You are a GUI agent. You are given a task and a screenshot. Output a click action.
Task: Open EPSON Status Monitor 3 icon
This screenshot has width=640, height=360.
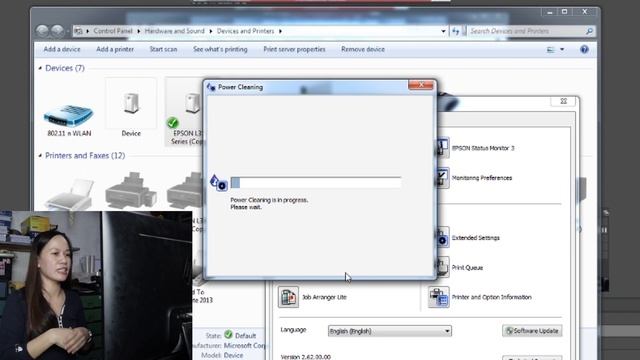coord(442,148)
